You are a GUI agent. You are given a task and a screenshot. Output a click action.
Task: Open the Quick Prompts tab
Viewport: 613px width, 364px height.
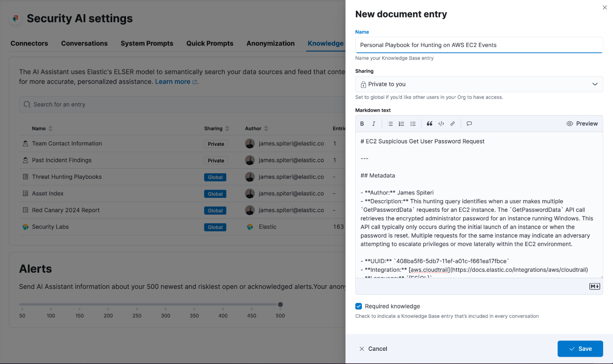click(x=210, y=43)
